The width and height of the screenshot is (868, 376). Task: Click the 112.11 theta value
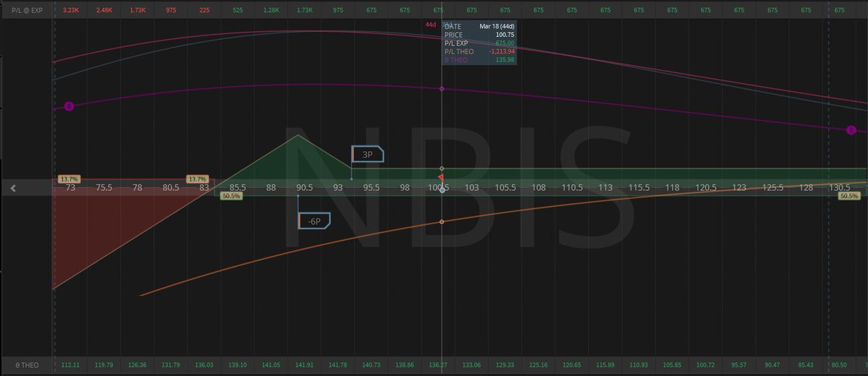(x=70, y=366)
